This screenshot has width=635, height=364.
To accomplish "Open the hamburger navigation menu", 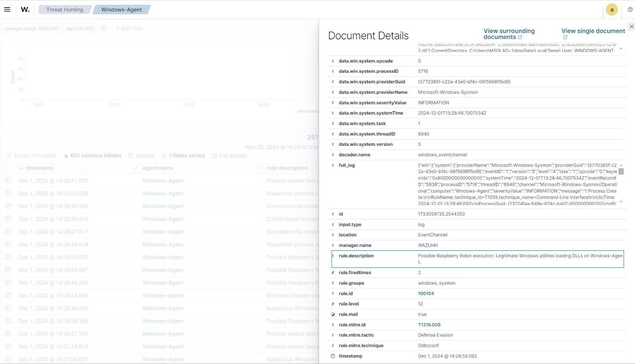I will [7, 10].
